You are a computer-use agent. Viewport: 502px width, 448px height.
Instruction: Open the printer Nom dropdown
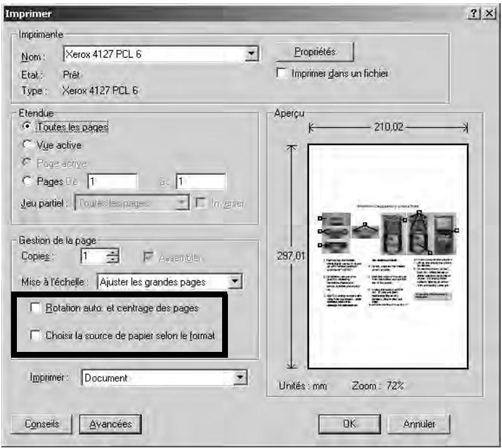click(x=251, y=54)
